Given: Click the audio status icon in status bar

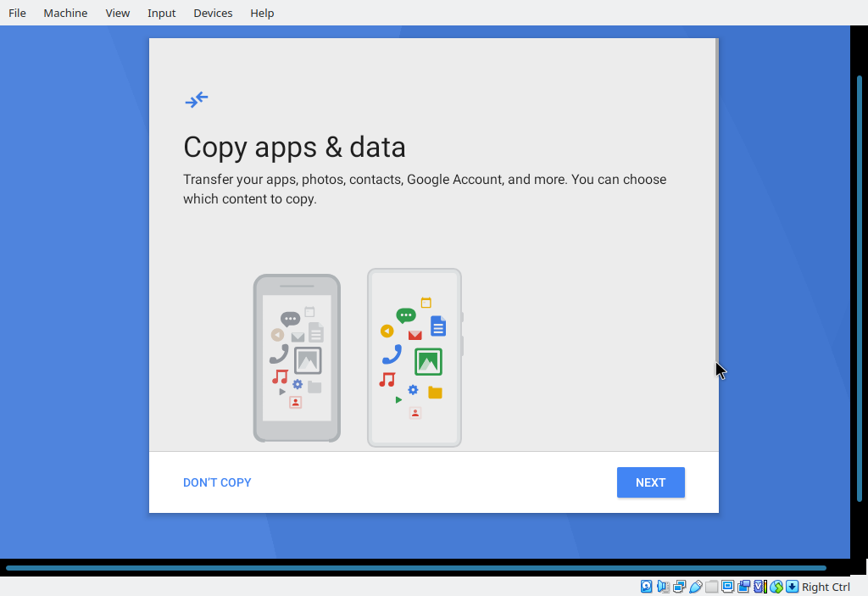Looking at the screenshot, I should [663, 587].
